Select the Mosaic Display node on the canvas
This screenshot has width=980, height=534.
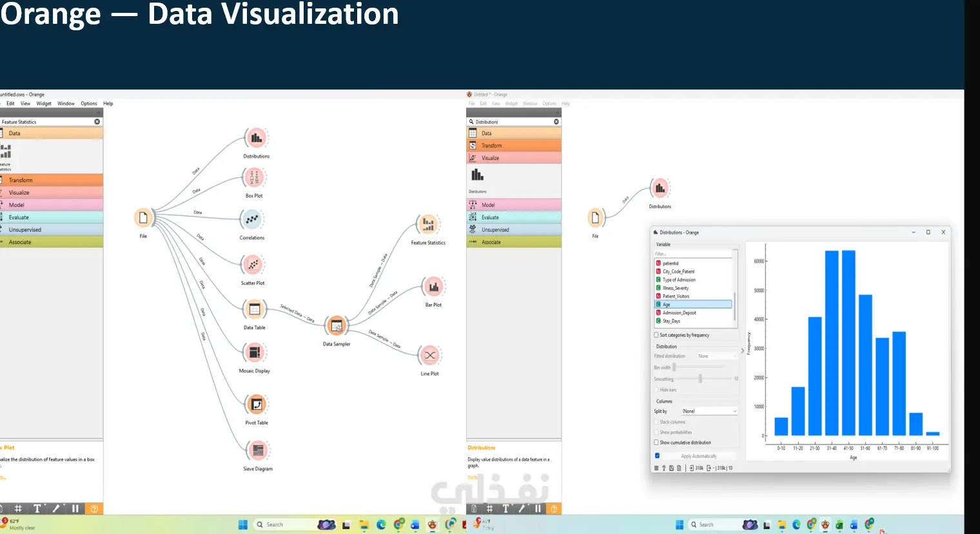[x=255, y=352]
